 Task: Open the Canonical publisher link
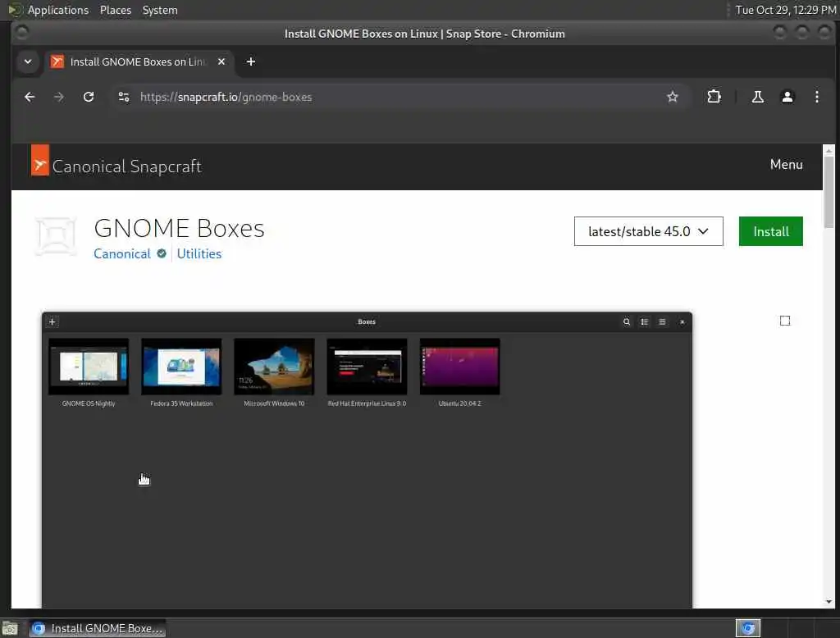122,254
